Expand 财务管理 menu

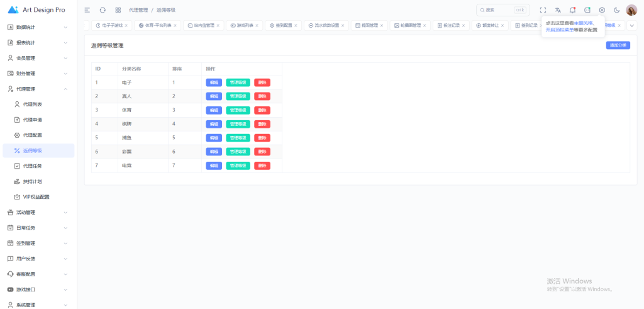pyautogui.click(x=38, y=74)
